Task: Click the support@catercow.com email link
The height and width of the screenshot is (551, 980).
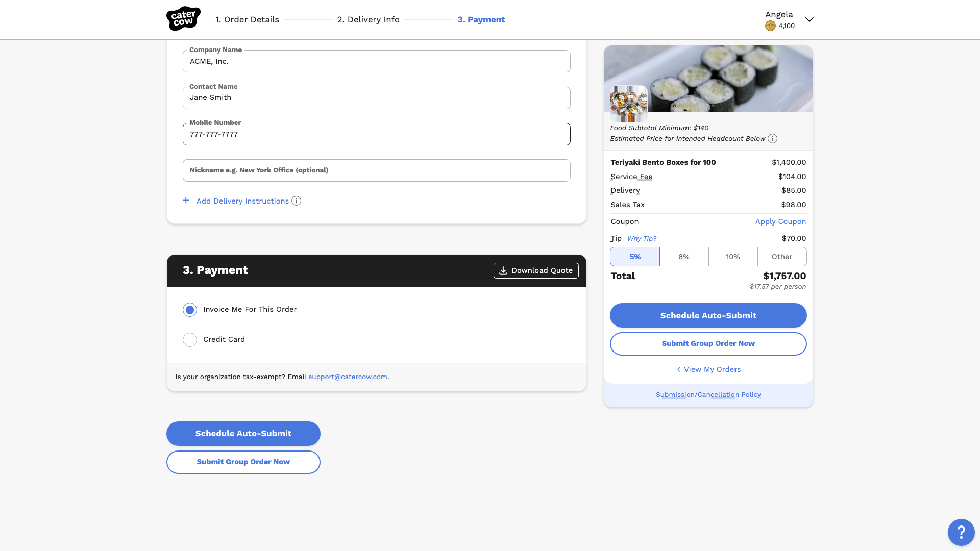Action: coord(348,377)
